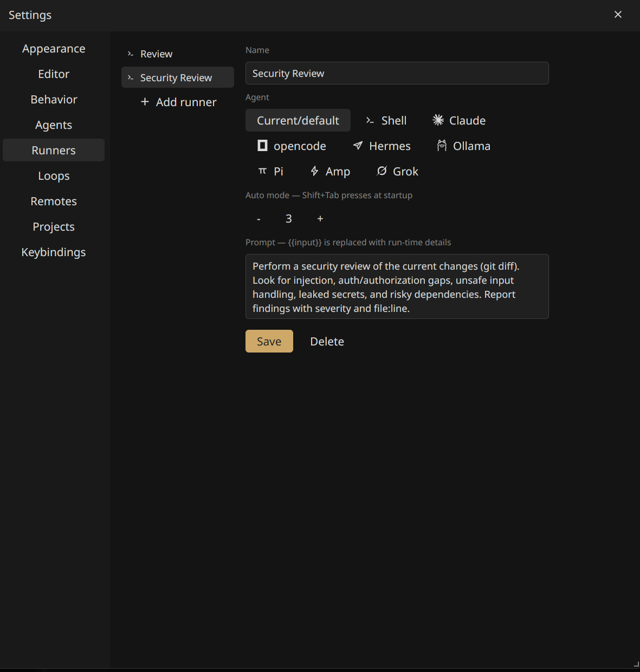Select the Review runner in the list
This screenshot has width=640, height=672.
(178, 54)
